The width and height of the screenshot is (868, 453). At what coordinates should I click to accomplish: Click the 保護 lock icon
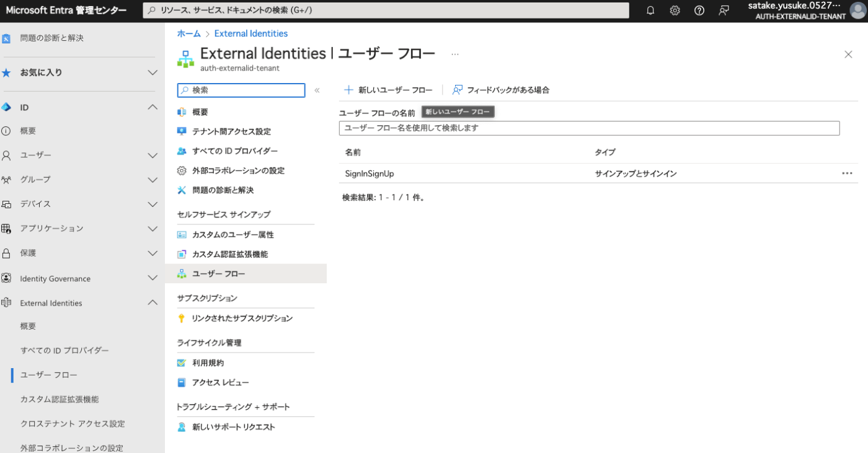[x=6, y=253]
